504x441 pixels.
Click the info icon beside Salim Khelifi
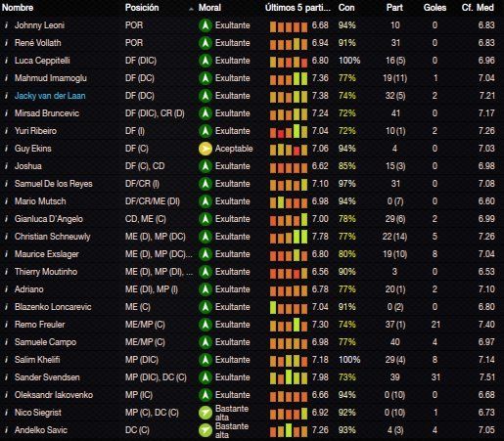pyautogui.click(x=6, y=360)
